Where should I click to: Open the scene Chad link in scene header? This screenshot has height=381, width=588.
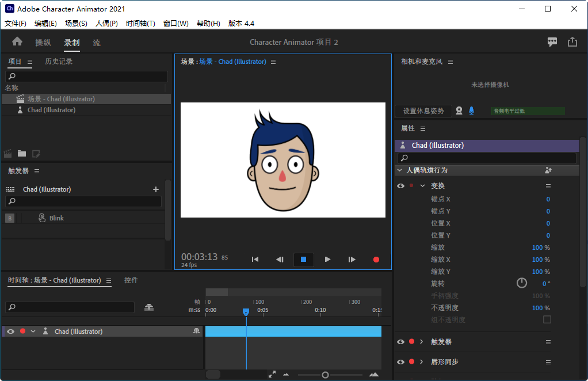242,62
